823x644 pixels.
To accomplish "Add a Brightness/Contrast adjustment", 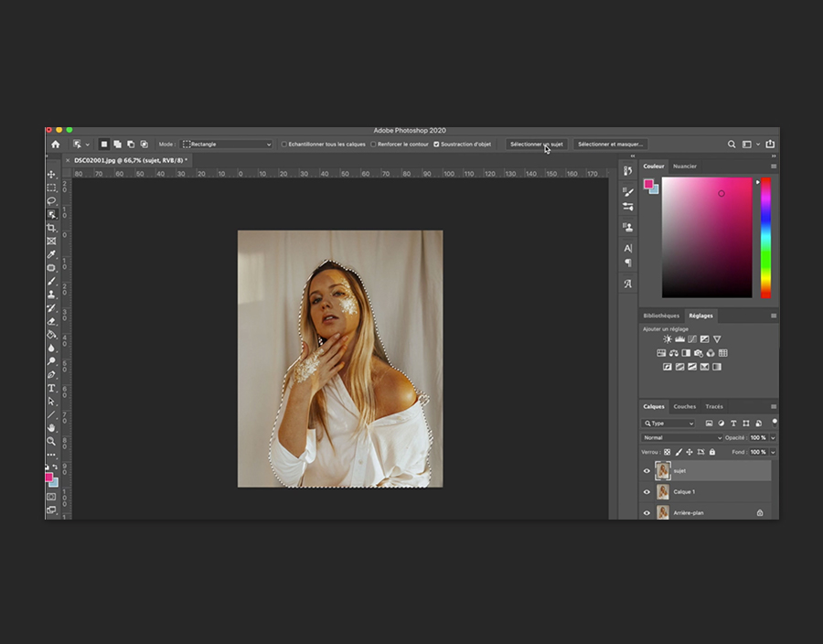I will click(668, 339).
